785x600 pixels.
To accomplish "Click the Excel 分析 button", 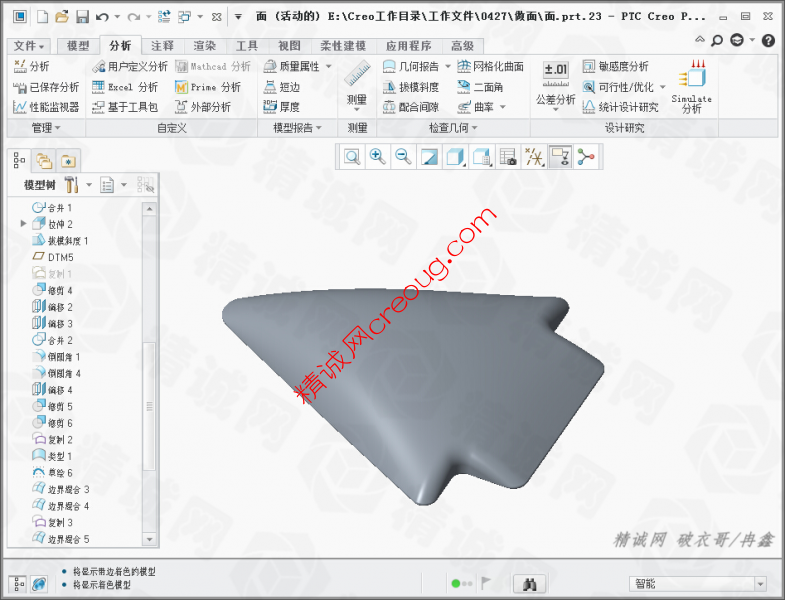I will click(125, 87).
